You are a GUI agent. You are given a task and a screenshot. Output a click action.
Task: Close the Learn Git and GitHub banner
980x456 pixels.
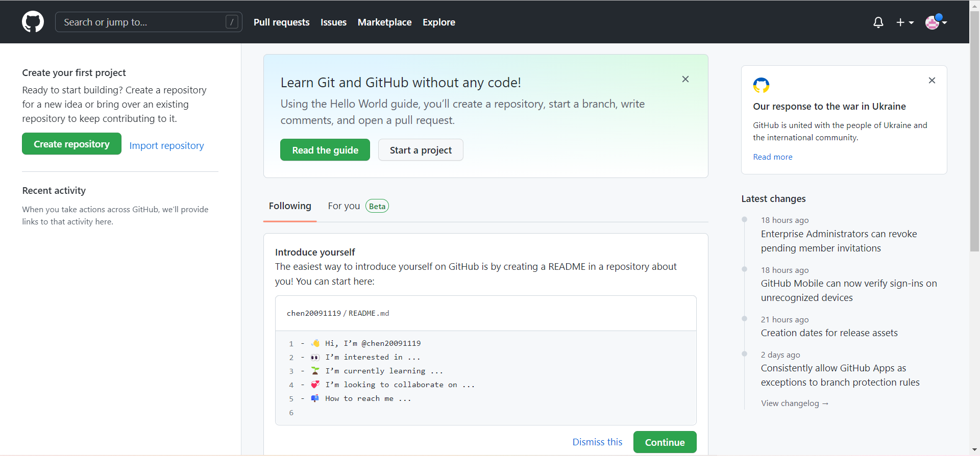685,79
